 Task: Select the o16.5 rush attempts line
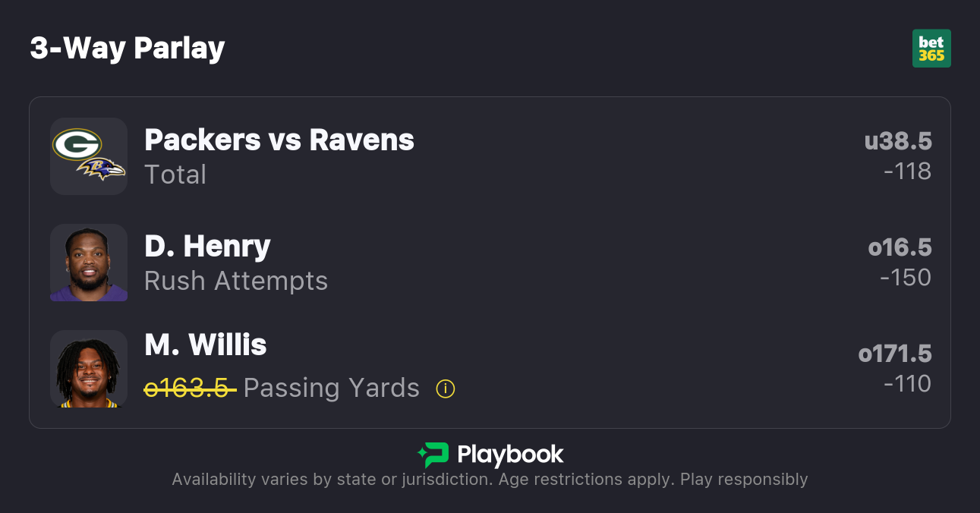[900, 247]
